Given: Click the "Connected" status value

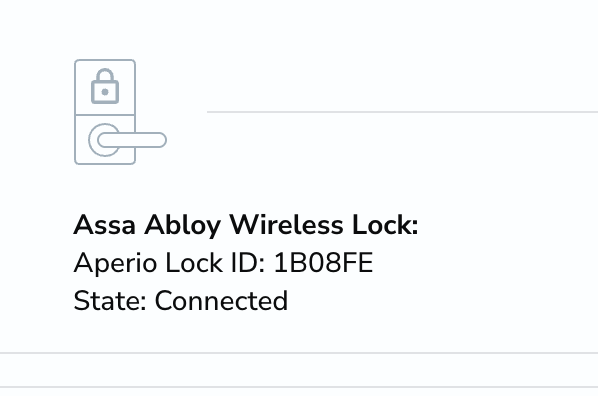Looking at the screenshot, I should [x=221, y=301].
